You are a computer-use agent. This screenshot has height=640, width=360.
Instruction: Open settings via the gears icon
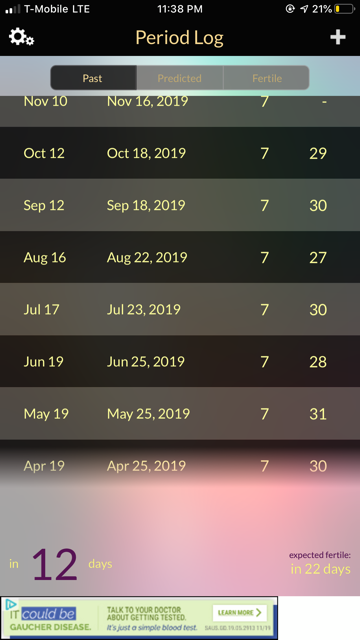tap(21, 37)
